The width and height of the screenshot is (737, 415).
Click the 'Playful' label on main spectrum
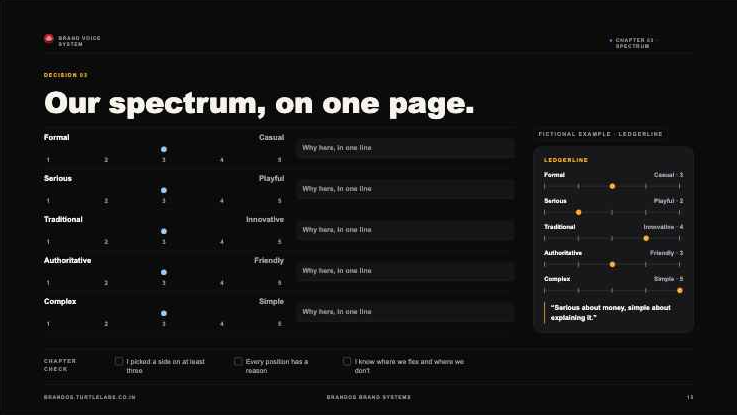point(271,179)
